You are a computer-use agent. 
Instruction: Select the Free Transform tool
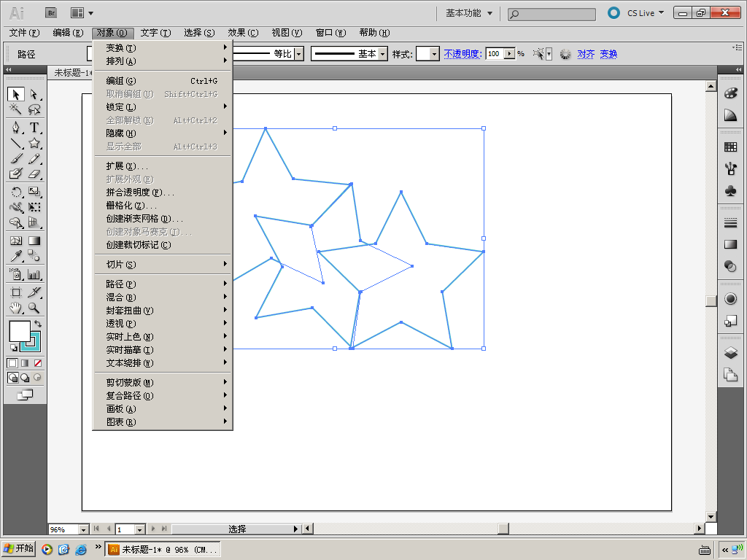[x=34, y=207]
